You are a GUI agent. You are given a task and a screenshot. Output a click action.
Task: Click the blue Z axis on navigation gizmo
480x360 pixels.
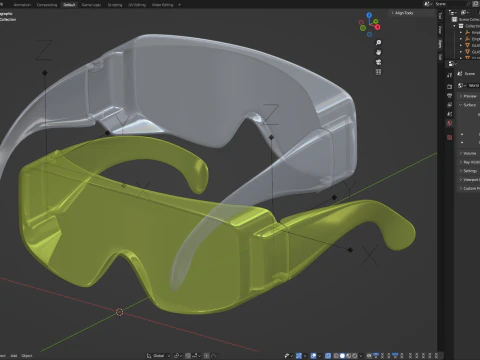pyautogui.click(x=369, y=15)
